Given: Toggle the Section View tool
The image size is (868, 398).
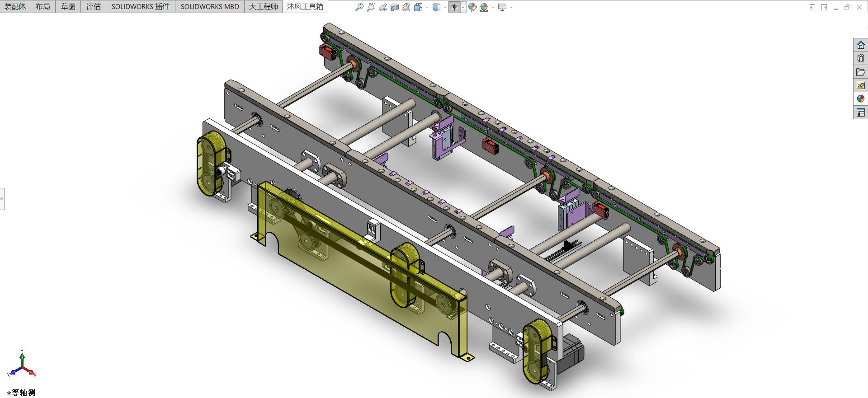Looking at the screenshot, I should pos(395,7).
